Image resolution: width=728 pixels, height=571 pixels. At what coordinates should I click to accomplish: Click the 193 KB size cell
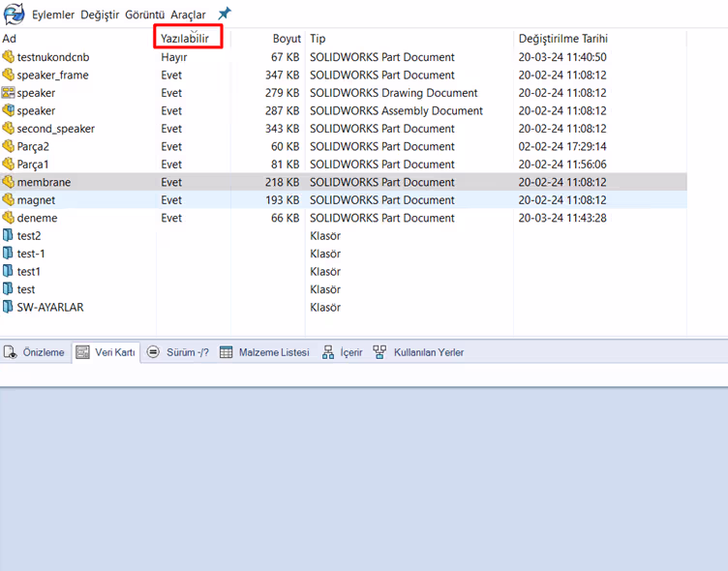[283, 200]
